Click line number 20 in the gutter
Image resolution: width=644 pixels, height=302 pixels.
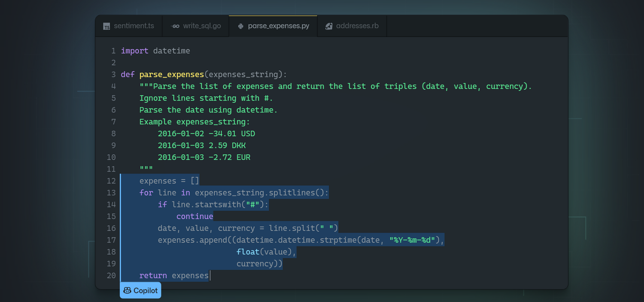pyautogui.click(x=111, y=275)
